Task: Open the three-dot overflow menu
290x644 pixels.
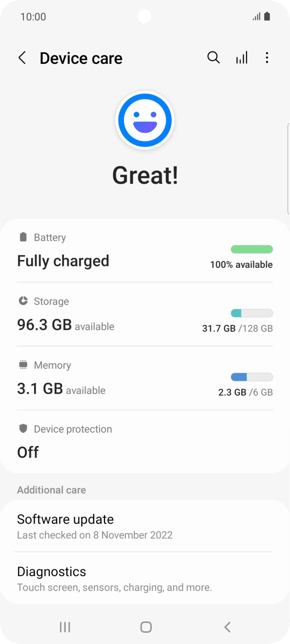Action: tap(267, 58)
